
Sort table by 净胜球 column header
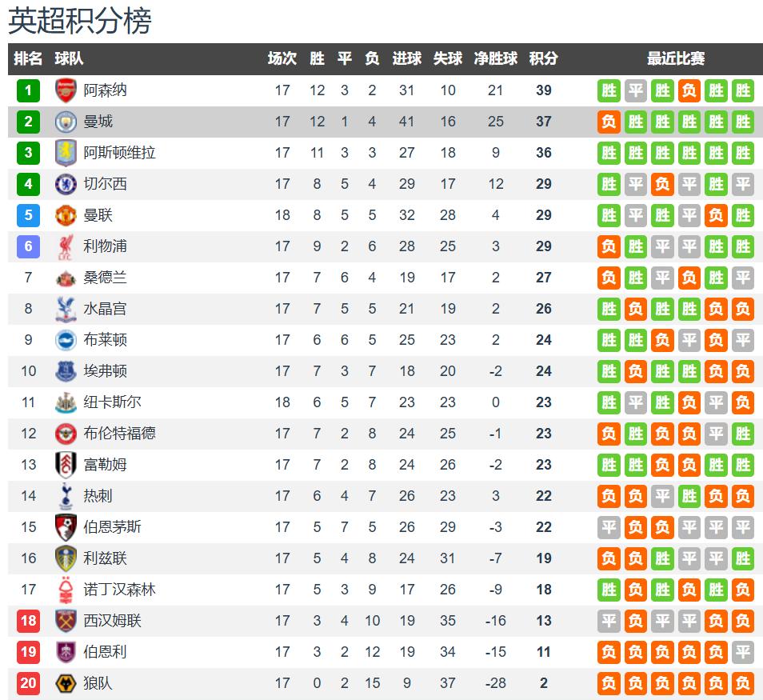pos(496,58)
